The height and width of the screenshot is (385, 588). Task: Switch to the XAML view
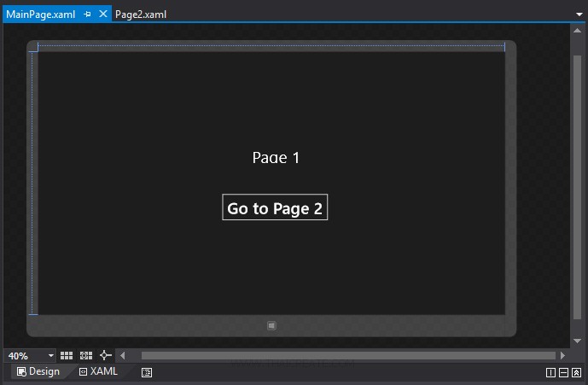(x=98, y=371)
